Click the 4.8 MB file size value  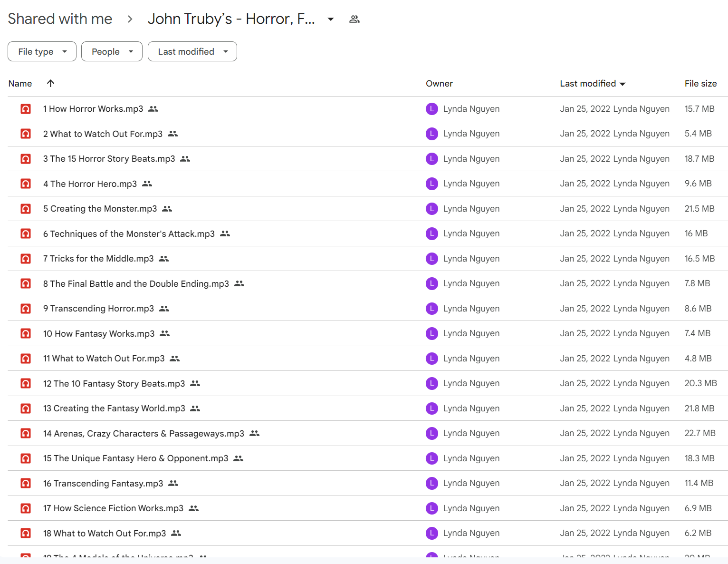(698, 359)
